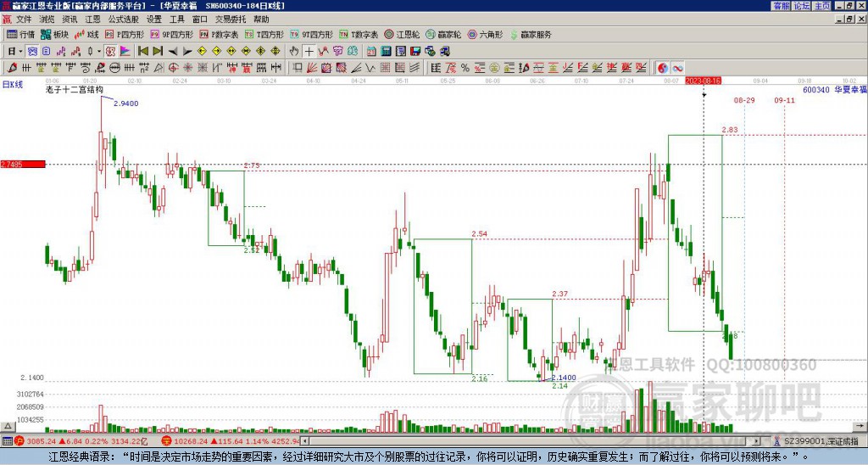868x465 pixels.
Task: Click the 10268.24 index status entry
Action: [231, 441]
